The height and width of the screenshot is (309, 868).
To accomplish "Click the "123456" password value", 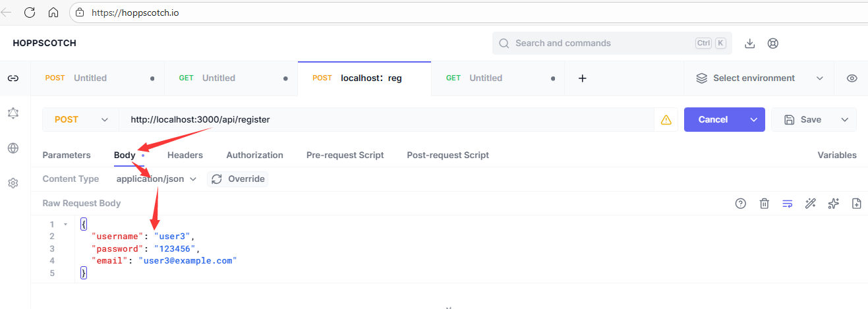I will click(x=175, y=249).
